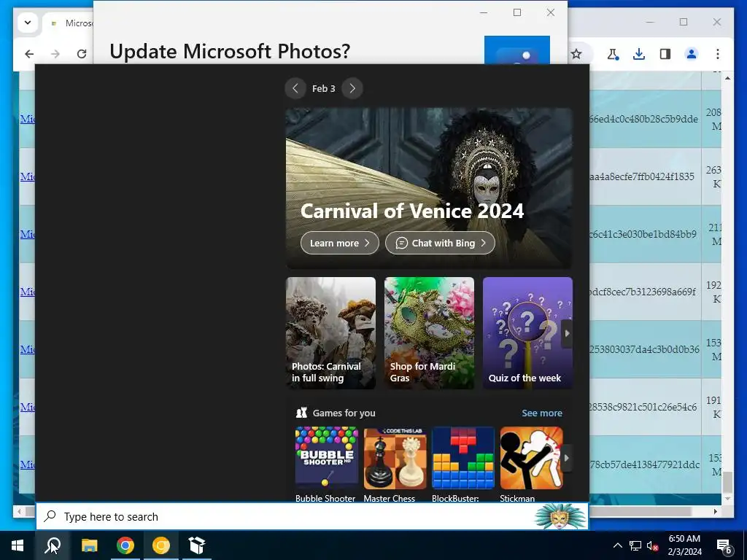Click Chrome vertical scrollbar down arrow
747x560 pixels.
coord(727,499)
